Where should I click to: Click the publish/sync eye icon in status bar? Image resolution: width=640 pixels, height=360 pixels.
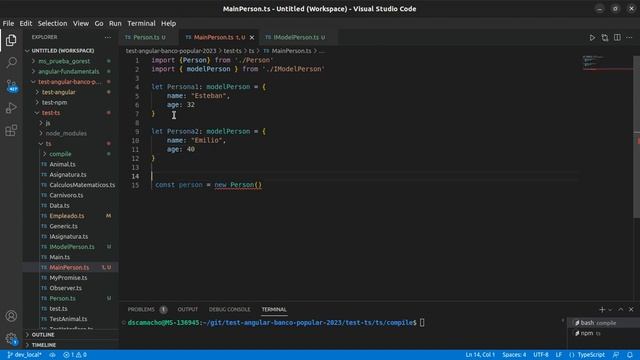52,355
